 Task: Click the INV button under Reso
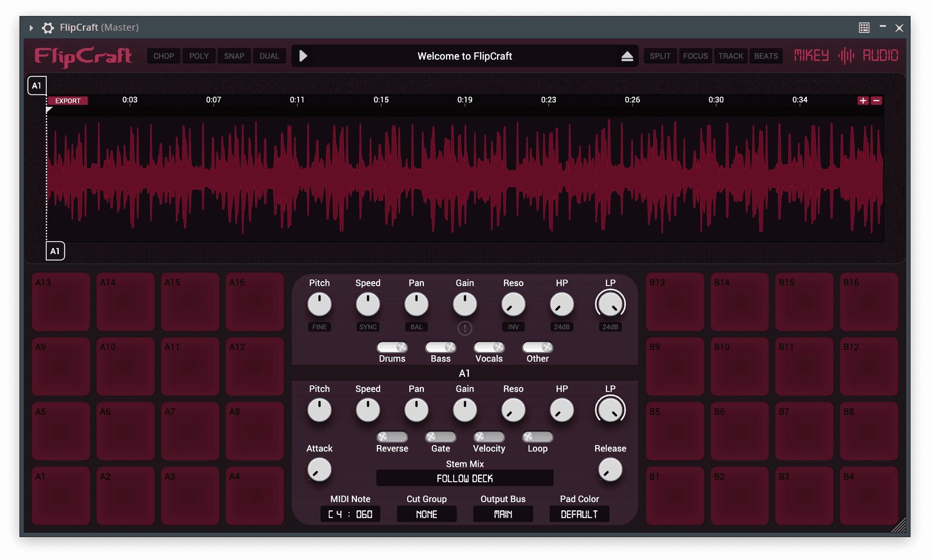[x=513, y=327]
